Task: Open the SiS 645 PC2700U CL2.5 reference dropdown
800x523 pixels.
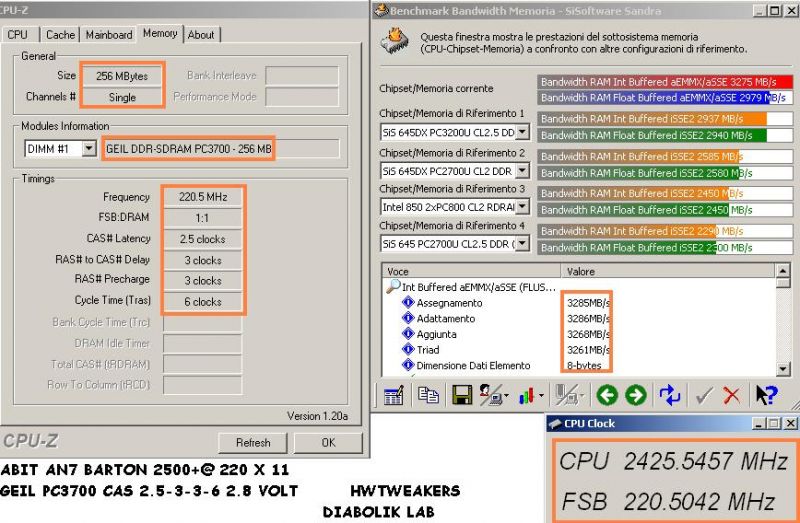Action: pos(522,243)
